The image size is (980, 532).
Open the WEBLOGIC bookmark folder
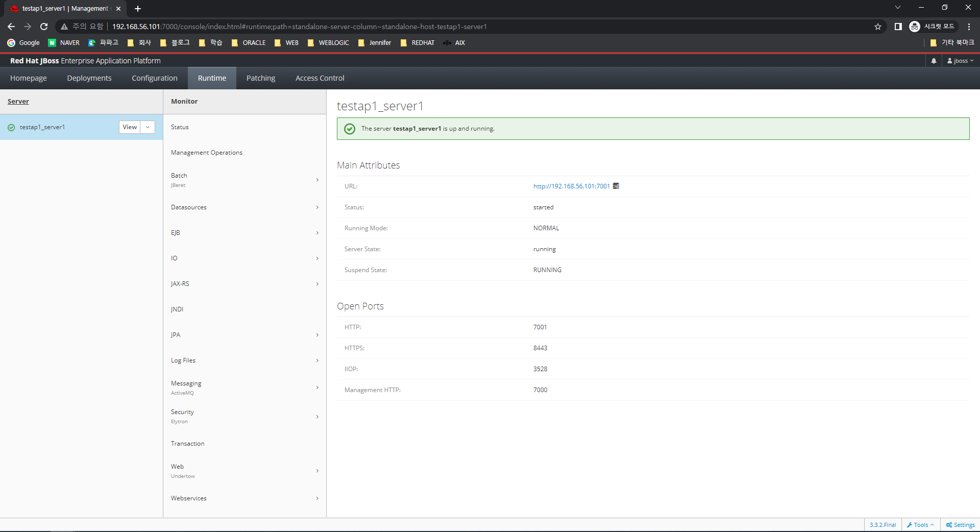click(x=328, y=43)
